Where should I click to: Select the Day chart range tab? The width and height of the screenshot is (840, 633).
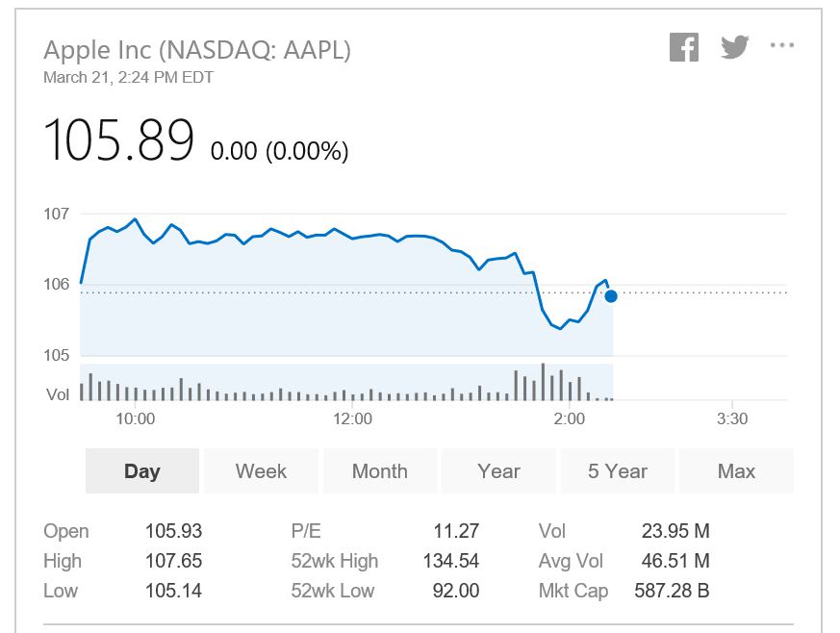point(142,471)
